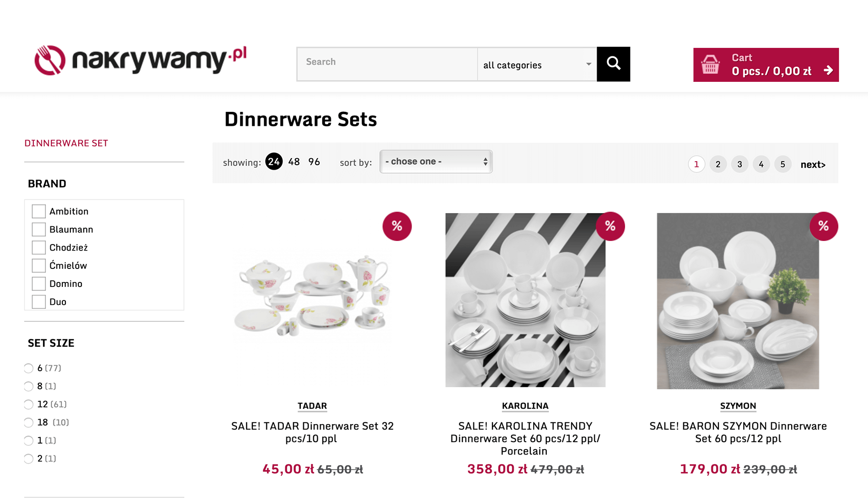Image resolution: width=868 pixels, height=499 pixels.
Task: Click the percent badge on KAROLINA set
Action: point(610,226)
